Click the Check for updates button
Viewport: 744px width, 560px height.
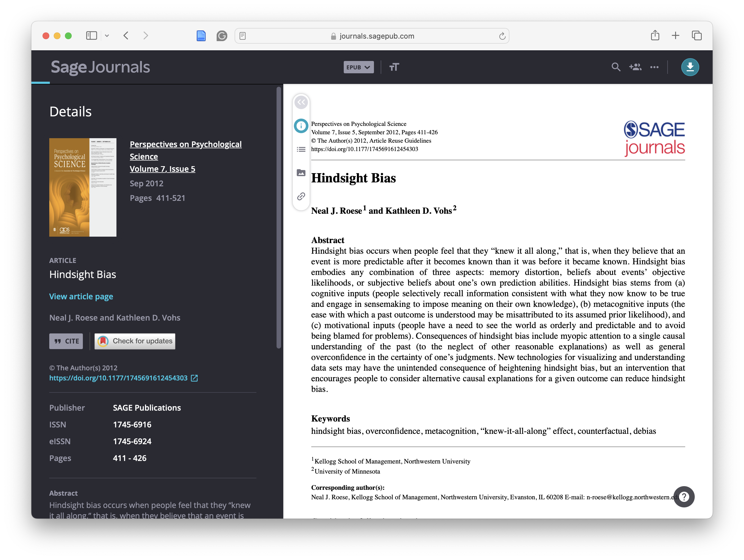pyautogui.click(x=135, y=341)
